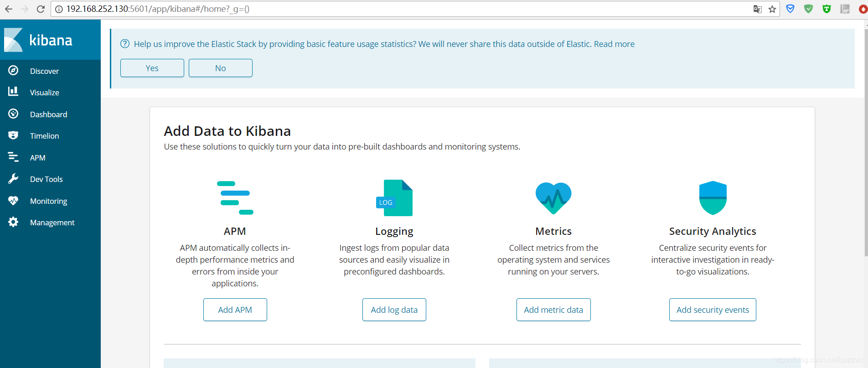This screenshot has height=368, width=868.
Task: Click the Logging LOG file icon
Action: [x=394, y=198]
